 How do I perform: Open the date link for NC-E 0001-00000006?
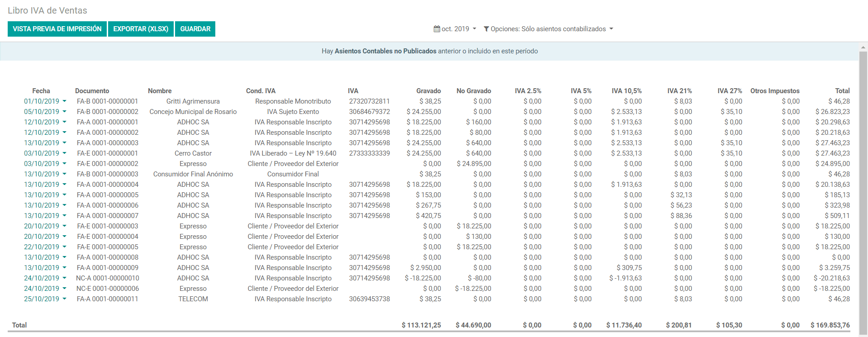tap(42, 289)
